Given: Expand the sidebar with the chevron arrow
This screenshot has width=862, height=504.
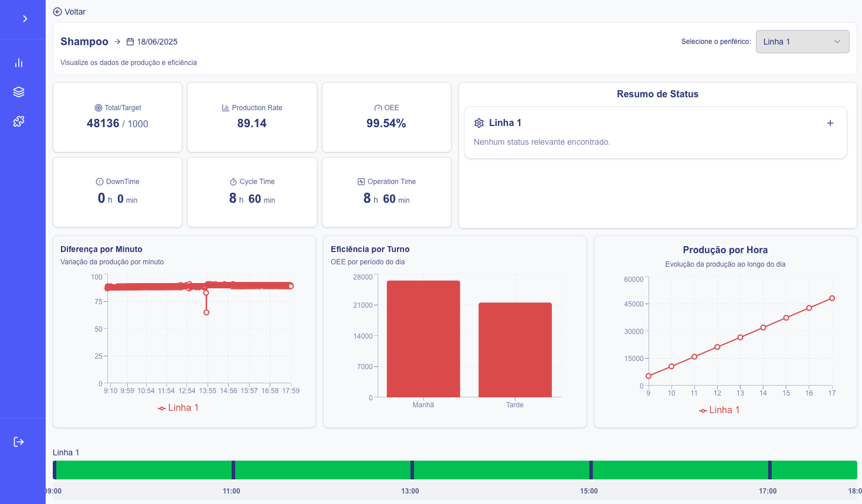Looking at the screenshot, I should (x=25, y=19).
